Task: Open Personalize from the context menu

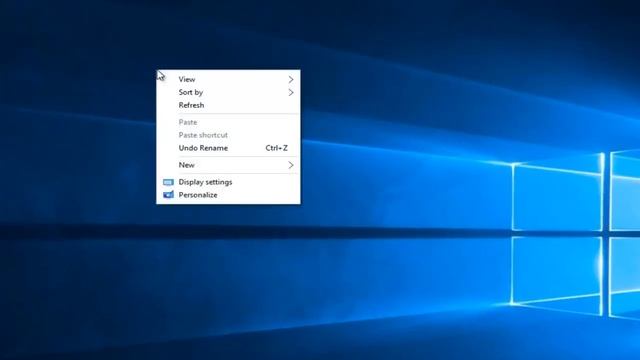Action: click(x=228, y=195)
